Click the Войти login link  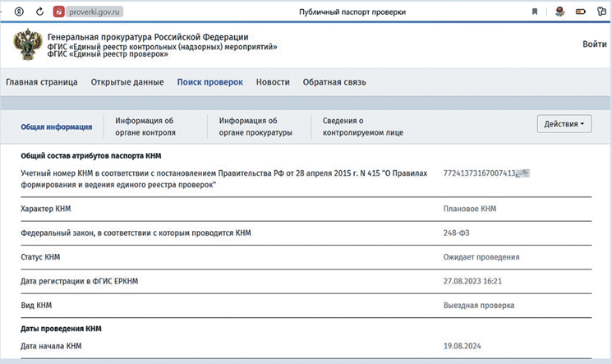click(594, 44)
